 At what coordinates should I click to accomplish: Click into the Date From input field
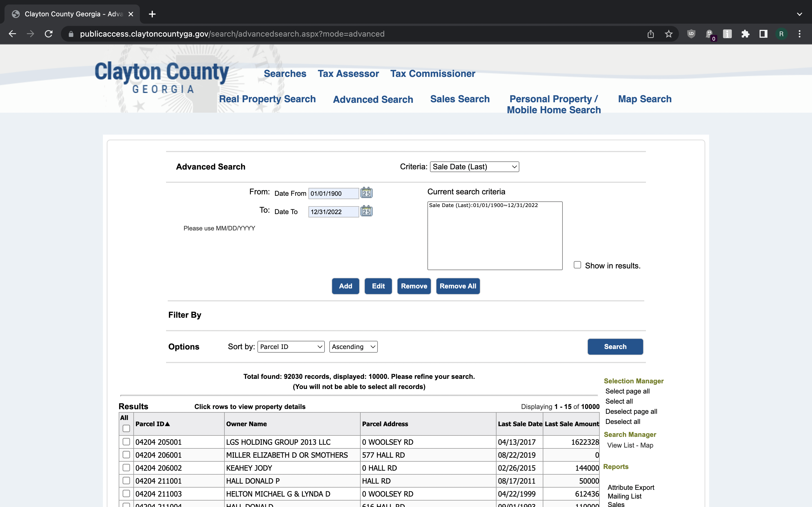(x=334, y=194)
